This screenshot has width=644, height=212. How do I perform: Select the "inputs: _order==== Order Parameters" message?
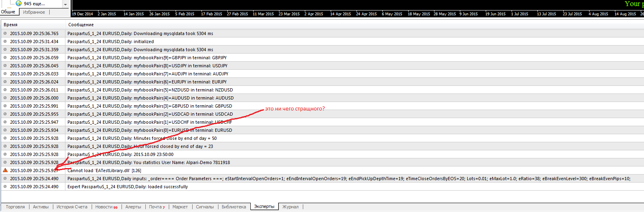pyautogui.click(x=349, y=179)
